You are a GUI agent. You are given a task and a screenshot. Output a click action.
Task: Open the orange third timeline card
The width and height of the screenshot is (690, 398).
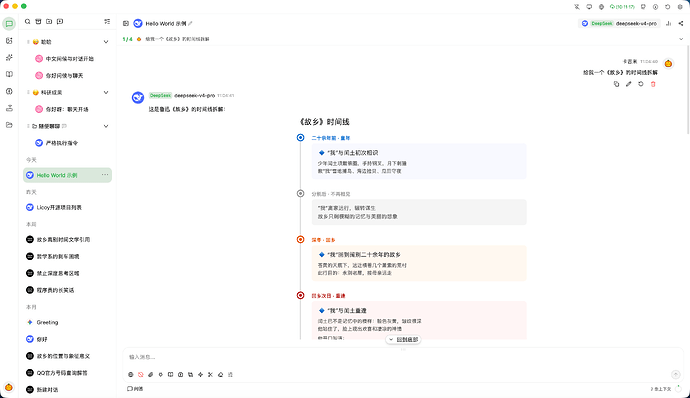[419, 263]
